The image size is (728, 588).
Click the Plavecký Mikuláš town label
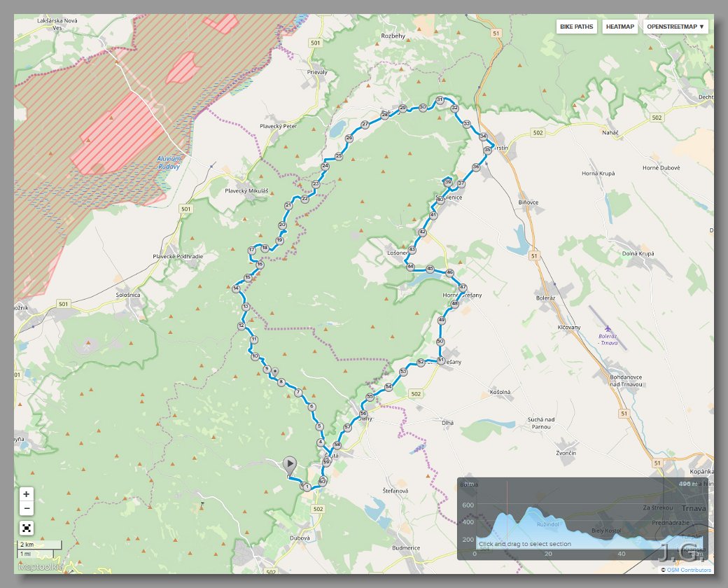tap(246, 191)
